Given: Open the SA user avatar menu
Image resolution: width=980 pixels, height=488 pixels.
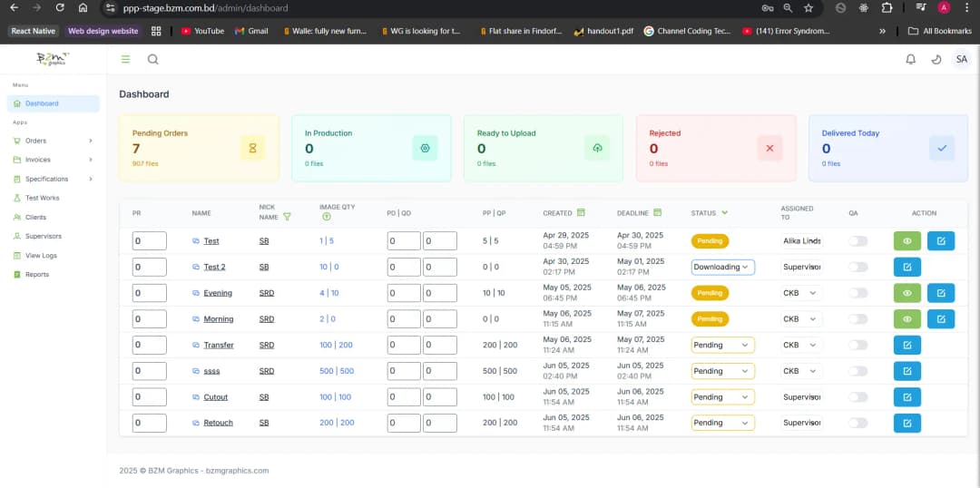Looking at the screenshot, I should click(x=961, y=59).
